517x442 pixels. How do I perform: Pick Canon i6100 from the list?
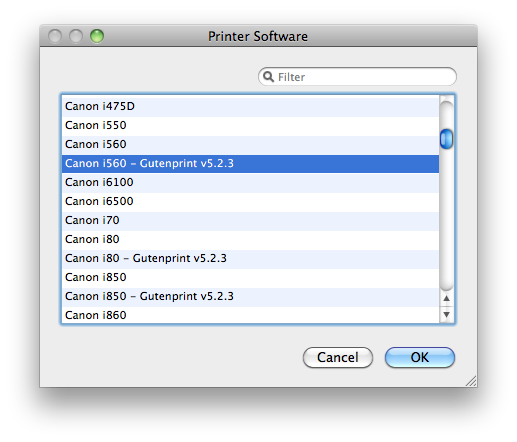(250, 182)
